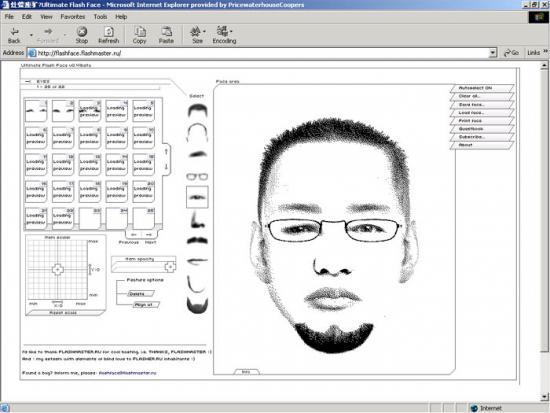Open the View menu
The height and width of the screenshot is (413, 550).
(x=46, y=16)
